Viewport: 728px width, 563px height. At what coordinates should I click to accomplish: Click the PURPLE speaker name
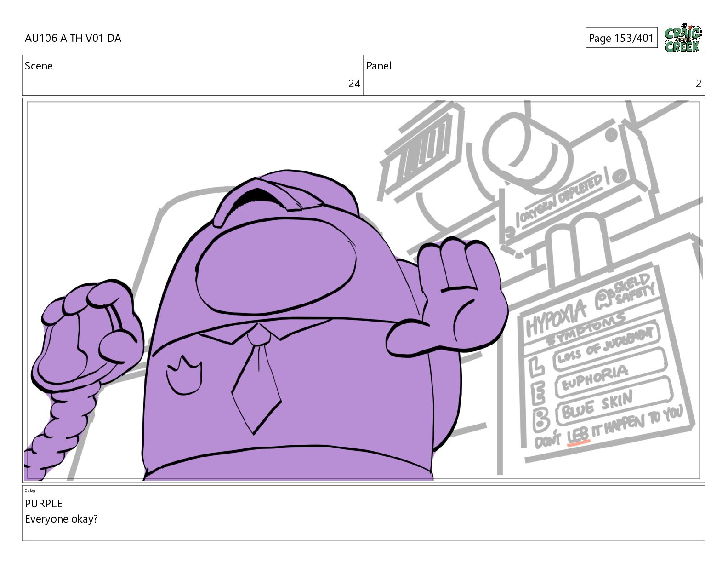(44, 504)
